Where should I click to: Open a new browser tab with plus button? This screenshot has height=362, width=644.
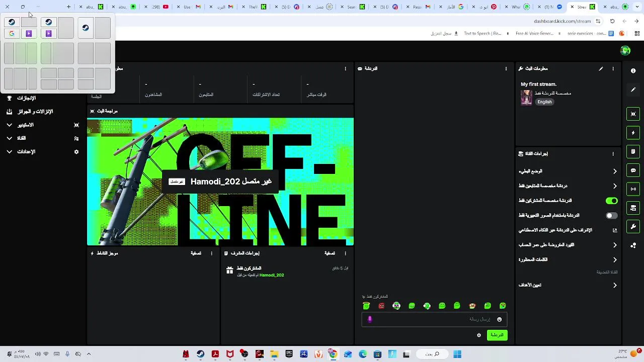[68, 7]
